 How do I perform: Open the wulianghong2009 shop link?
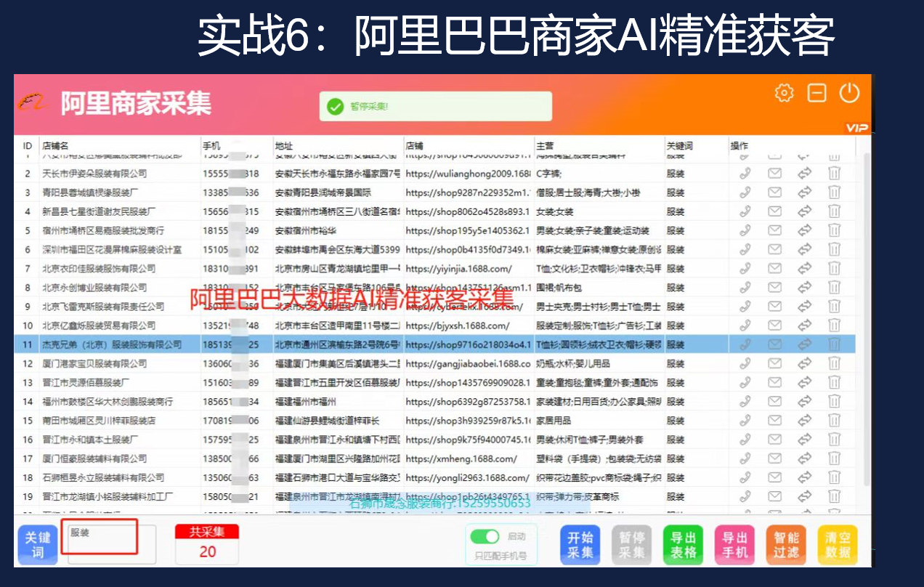pyautogui.click(x=469, y=174)
